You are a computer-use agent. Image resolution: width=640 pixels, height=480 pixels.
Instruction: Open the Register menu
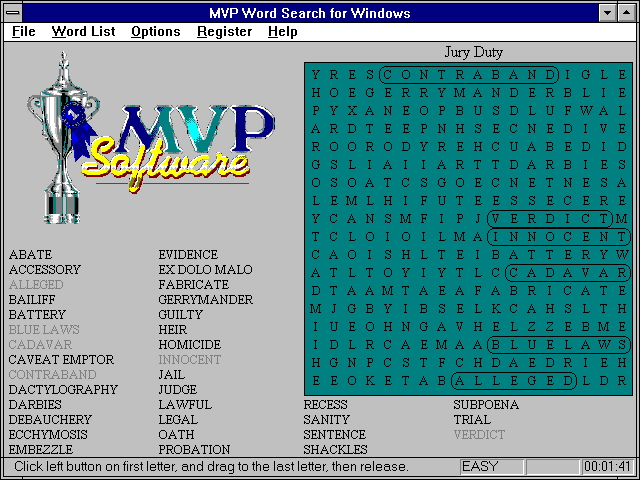coord(224,31)
